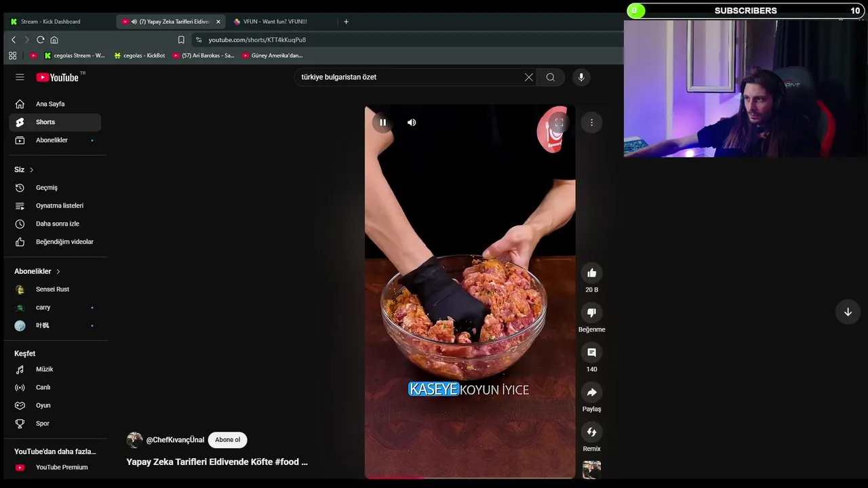
Task: Open Ana Sayfa in the sidebar
Action: pos(55,104)
